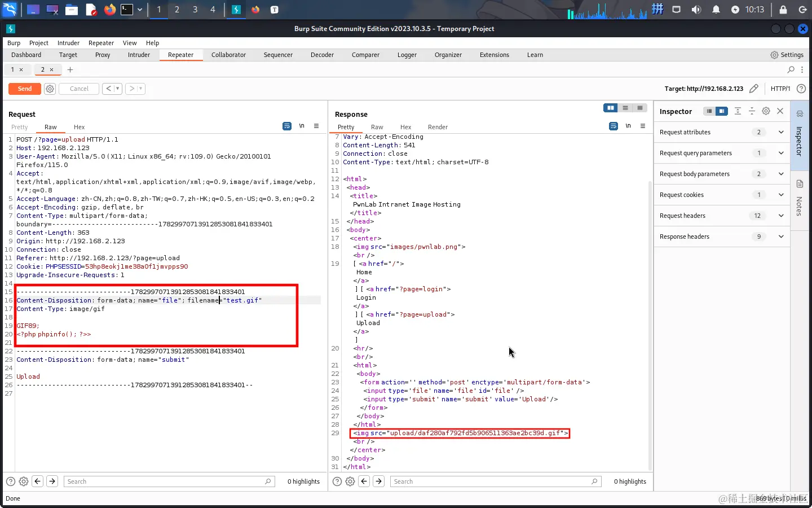The image size is (812, 508).
Task: Expand Request headers section
Action: (722, 216)
